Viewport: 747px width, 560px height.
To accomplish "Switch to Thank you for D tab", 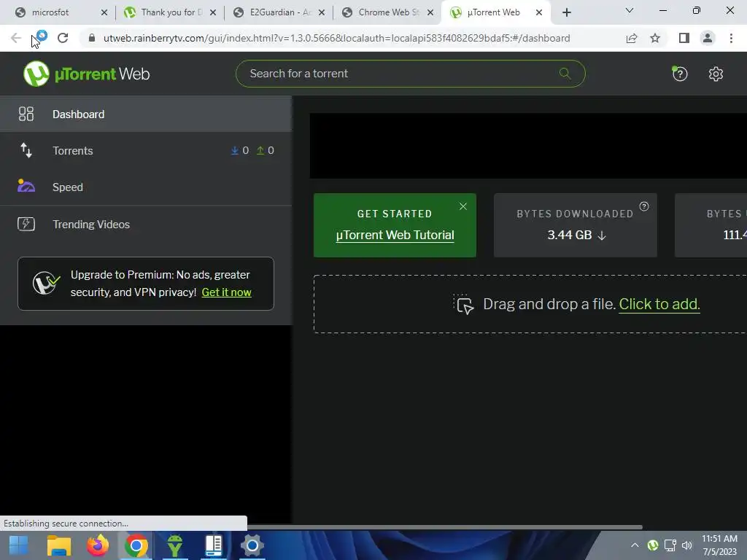I will point(171,12).
